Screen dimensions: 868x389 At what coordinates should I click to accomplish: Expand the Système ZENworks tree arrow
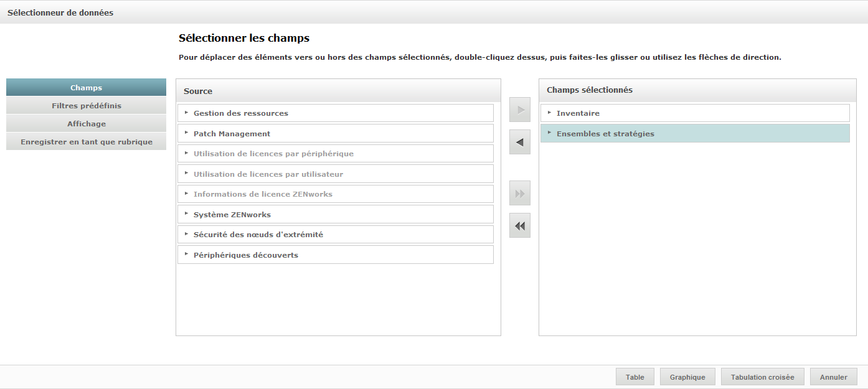coord(186,214)
